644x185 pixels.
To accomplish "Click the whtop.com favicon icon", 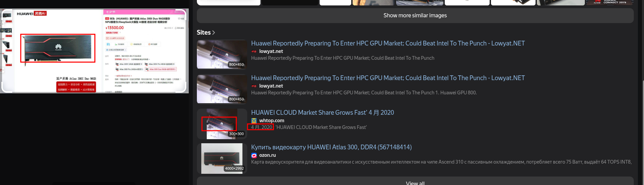I will tap(254, 121).
